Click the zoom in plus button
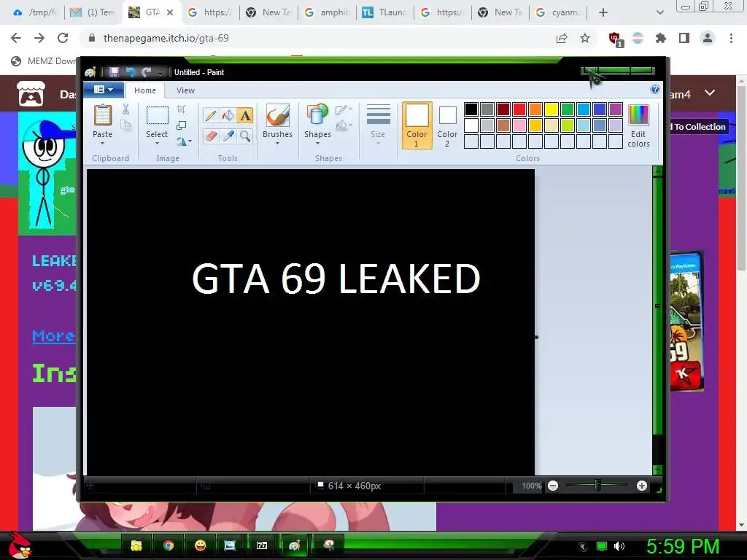The width and height of the screenshot is (747, 560). tap(642, 486)
